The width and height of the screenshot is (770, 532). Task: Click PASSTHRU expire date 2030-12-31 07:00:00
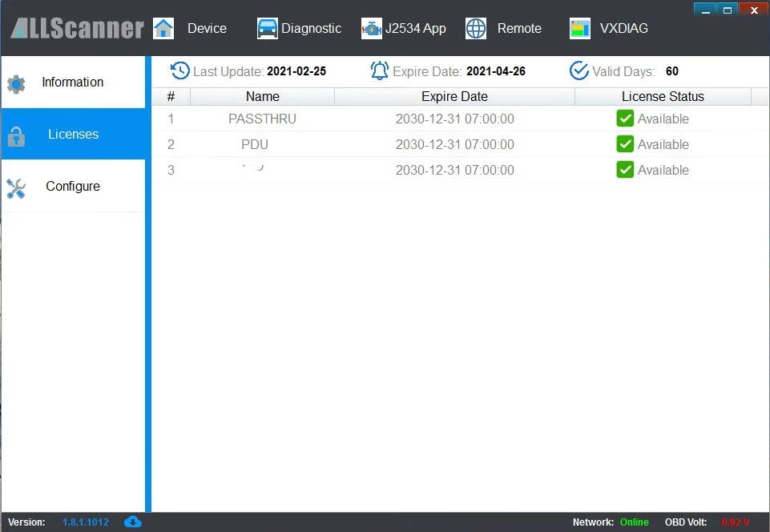pos(455,119)
